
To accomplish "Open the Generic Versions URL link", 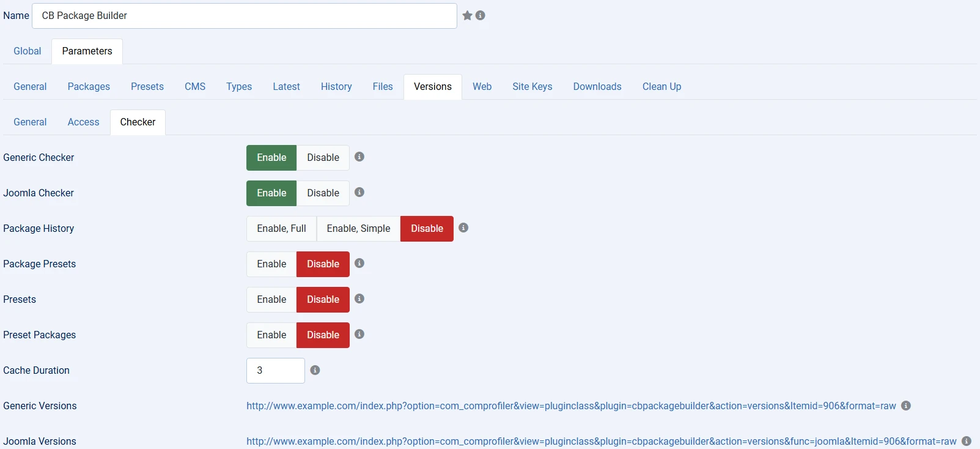I will point(571,406).
